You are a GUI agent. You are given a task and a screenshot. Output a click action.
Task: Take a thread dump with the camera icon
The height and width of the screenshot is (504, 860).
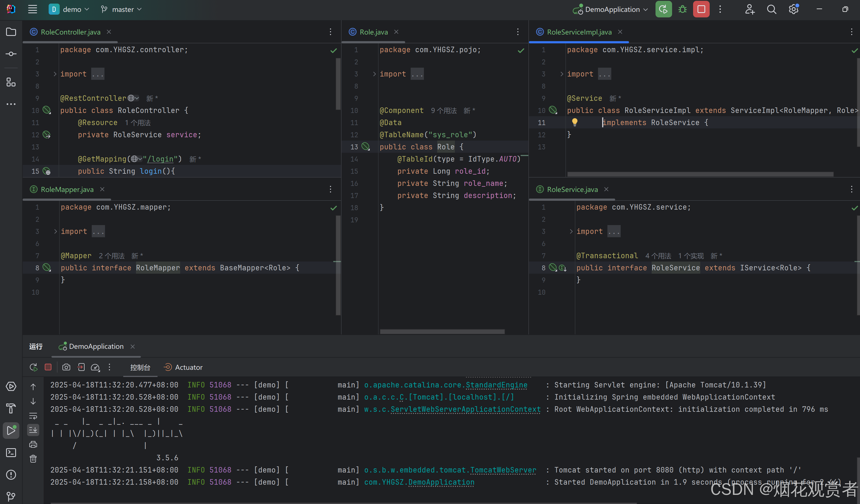[x=66, y=367]
